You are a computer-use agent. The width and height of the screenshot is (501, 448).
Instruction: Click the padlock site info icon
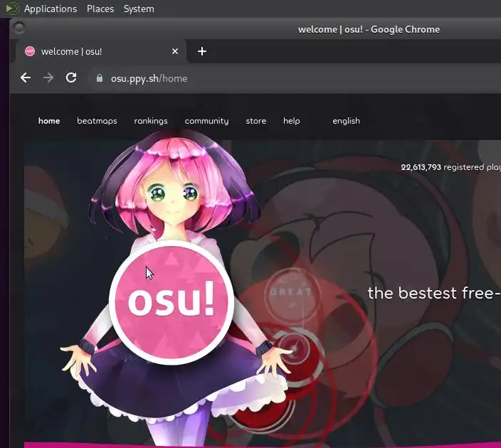tap(100, 78)
